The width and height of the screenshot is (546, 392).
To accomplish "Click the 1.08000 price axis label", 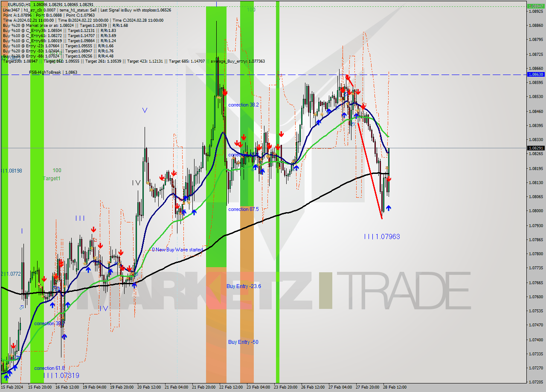I will pos(536,211).
